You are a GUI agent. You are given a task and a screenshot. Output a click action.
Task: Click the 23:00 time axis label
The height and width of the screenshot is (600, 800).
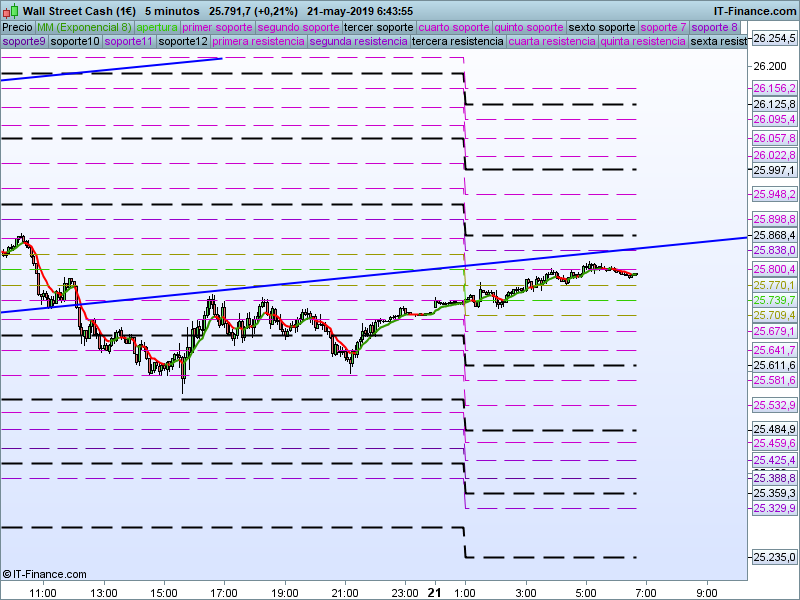click(405, 593)
